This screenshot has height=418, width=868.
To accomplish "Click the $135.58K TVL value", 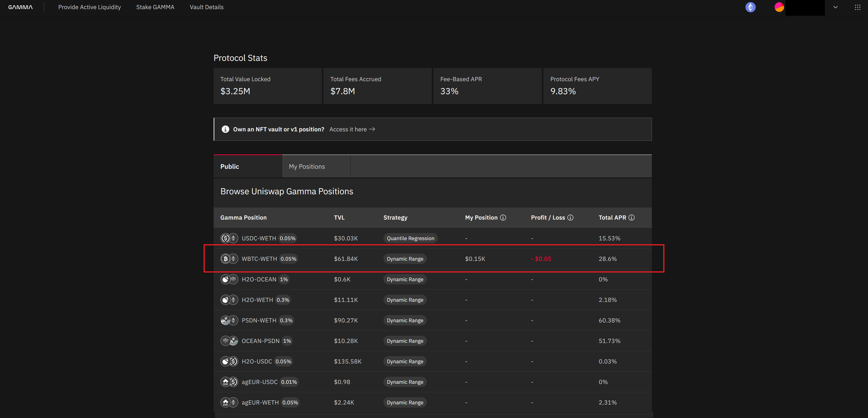I will [x=348, y=361].
